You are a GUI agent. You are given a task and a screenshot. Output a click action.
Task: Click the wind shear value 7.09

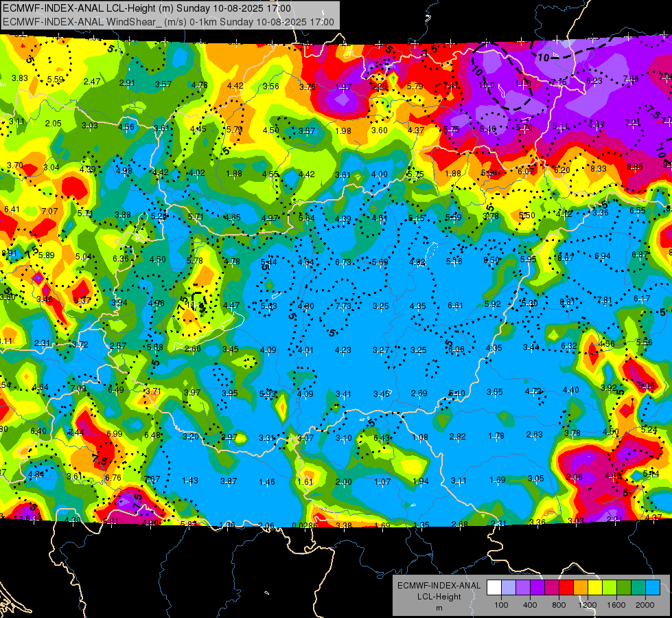pyautogui.click(x=78, y=389)
